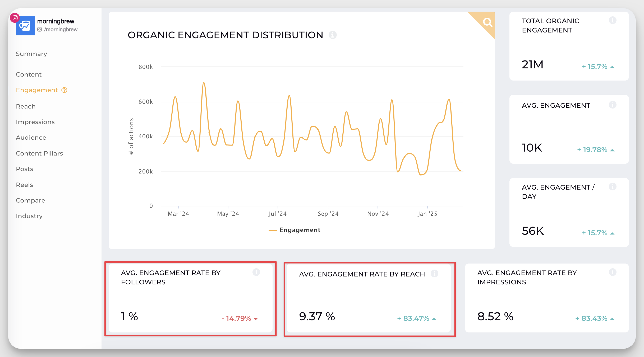Click the Jan '25 axis label

[x=427, y=214]
